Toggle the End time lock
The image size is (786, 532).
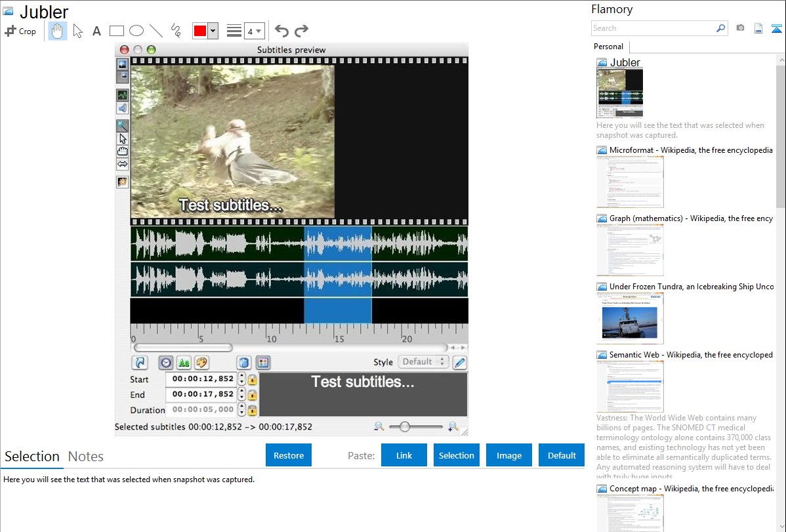pyautogui.click(x=252, y=395)
